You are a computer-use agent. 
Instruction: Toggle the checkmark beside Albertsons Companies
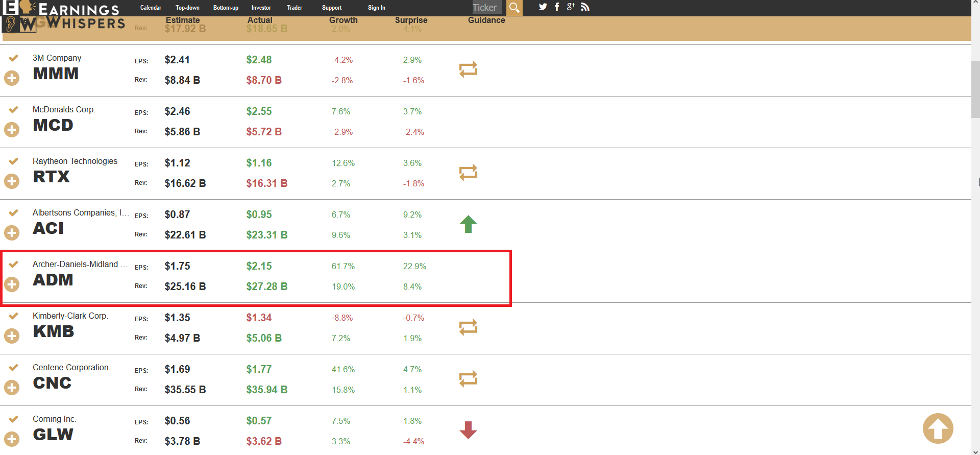tap(13, 212)
